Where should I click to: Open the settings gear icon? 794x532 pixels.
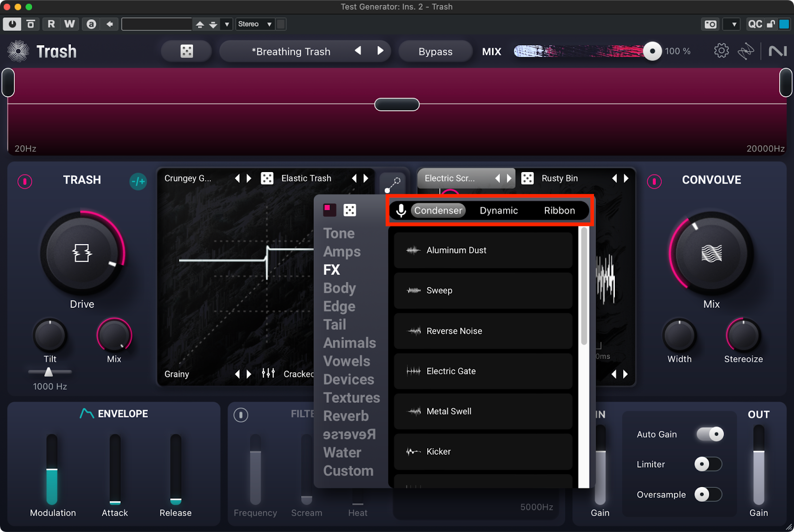click(x=722, y=51)
